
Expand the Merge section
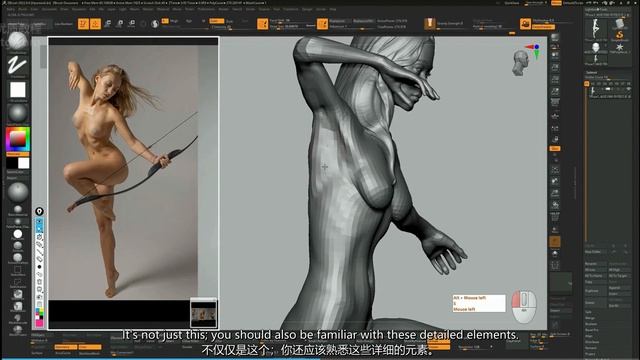click(x=590, y=318)
